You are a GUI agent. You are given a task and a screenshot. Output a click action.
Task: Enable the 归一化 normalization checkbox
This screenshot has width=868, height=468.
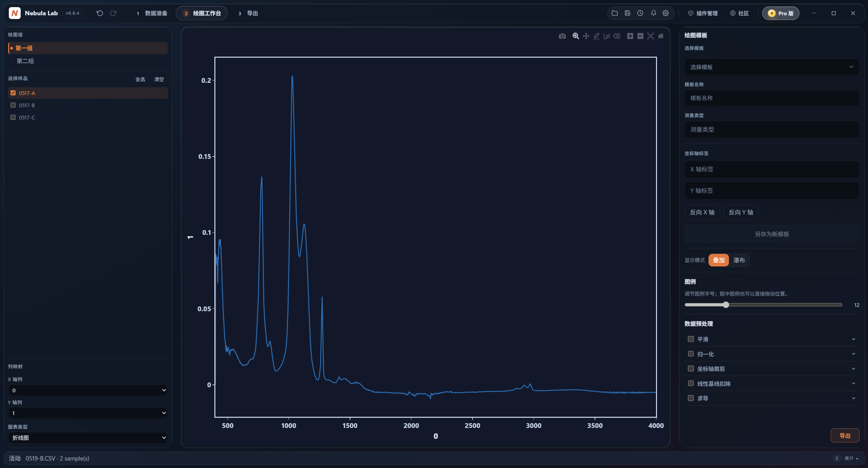tap(690, 354)
